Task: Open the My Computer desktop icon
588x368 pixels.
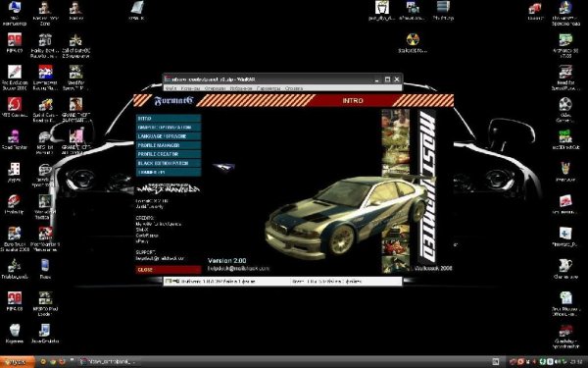Action: (15, 7)
